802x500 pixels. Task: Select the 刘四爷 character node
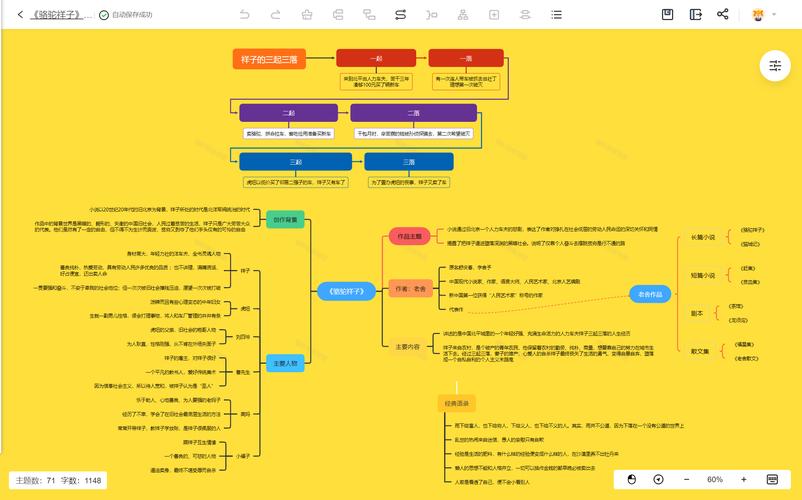(243, 337)
